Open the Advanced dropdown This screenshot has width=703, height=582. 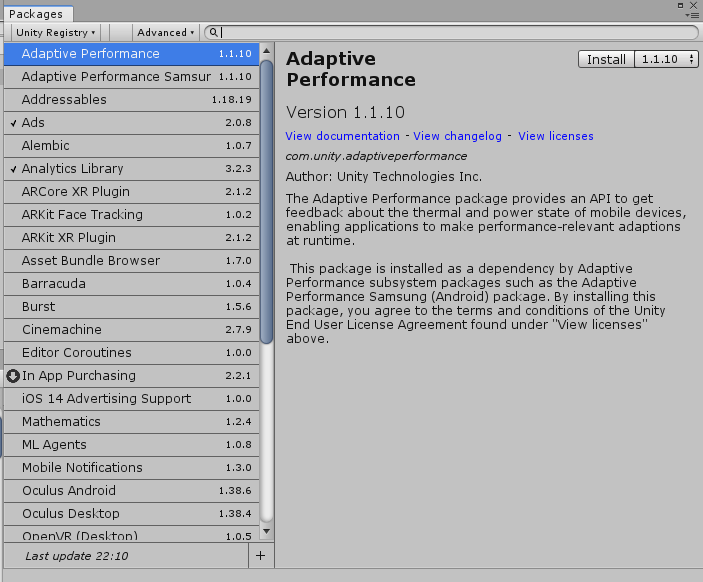click(165, 32)
